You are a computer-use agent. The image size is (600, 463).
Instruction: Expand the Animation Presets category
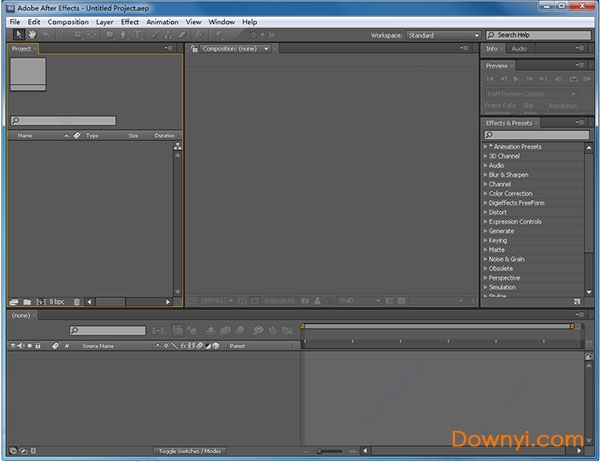[x=486, y=147]
